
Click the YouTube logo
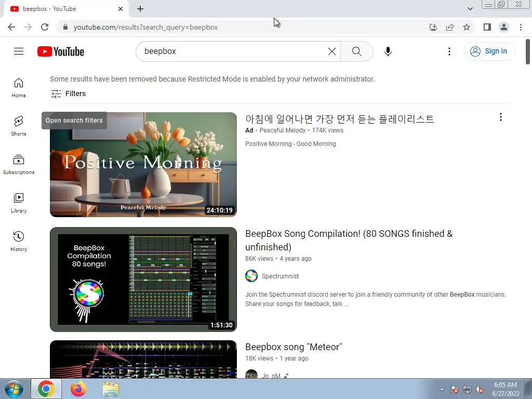(61, 51)
